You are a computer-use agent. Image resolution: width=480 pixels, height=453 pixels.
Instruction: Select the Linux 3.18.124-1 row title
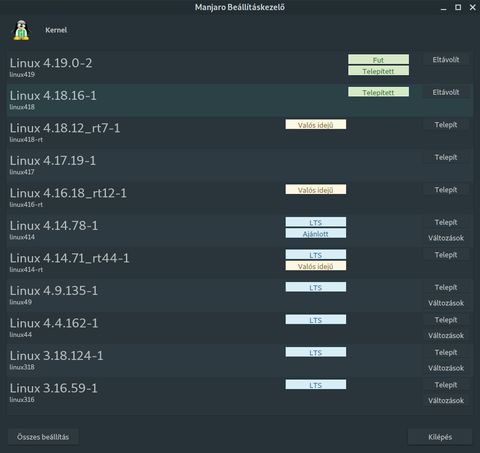coord(56,356)
